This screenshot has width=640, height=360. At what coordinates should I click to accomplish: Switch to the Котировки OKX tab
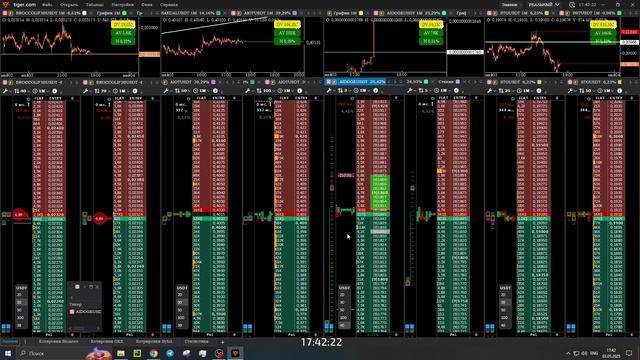(107, 341)
